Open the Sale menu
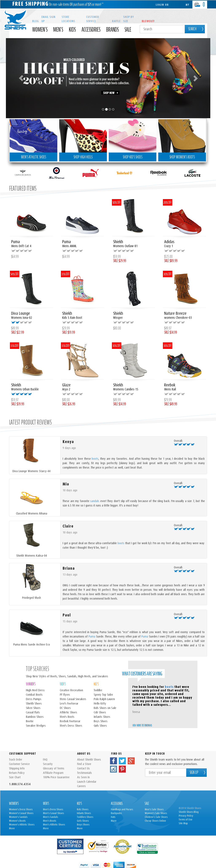Screen dimensions: 216x868 click(128, 30)
